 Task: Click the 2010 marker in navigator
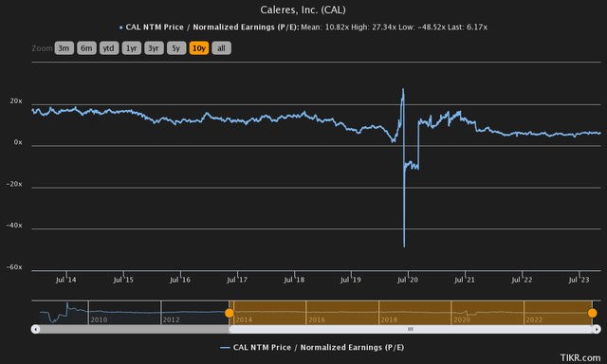click(x=99, y=319)
